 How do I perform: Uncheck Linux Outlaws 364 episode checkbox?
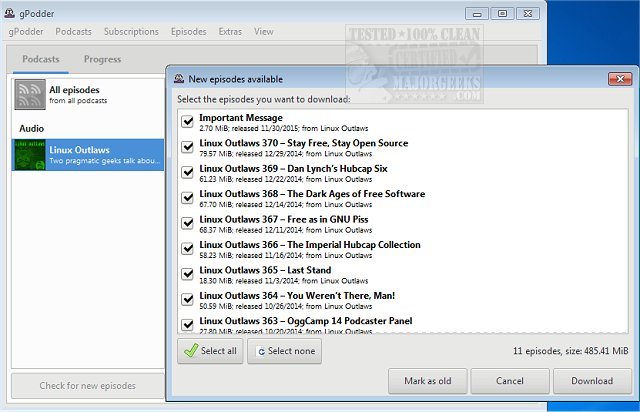pos(187,299)
